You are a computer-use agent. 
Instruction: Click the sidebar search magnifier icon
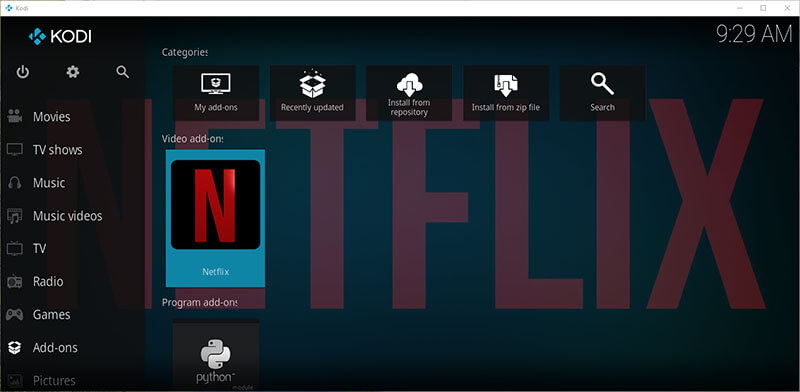tap(122, 72)
